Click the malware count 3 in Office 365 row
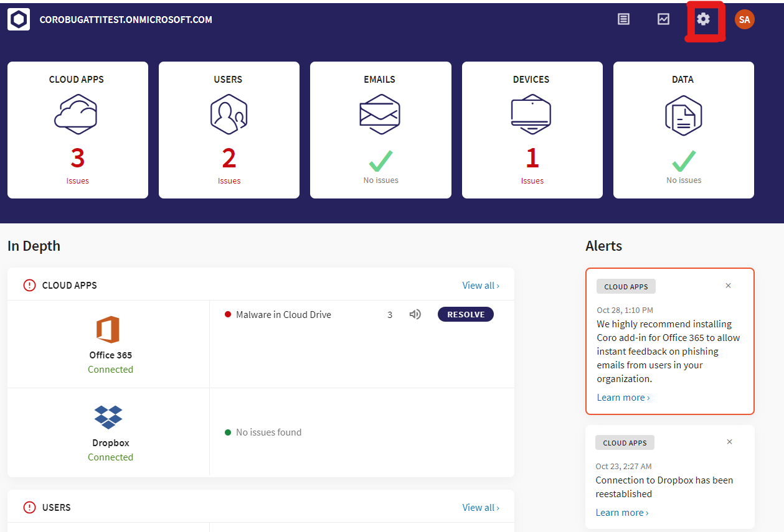This screenshot has width=784, height=532. tap(390, 315)
